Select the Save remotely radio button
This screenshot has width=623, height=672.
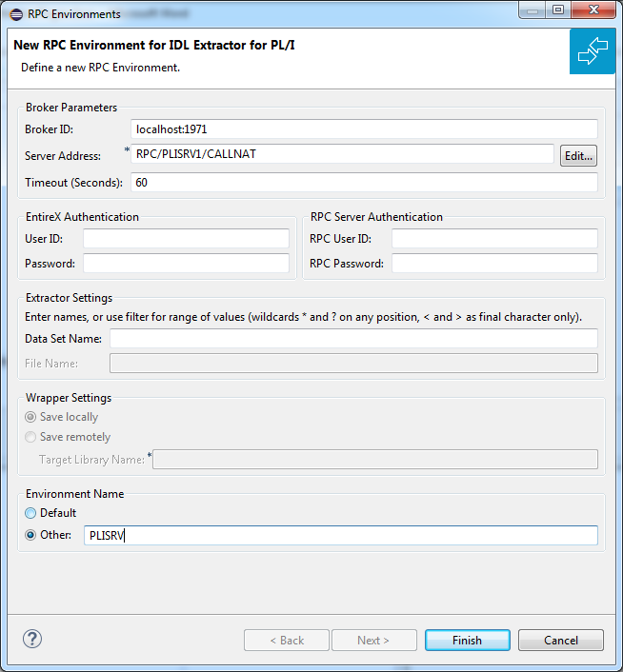point(30,437)
